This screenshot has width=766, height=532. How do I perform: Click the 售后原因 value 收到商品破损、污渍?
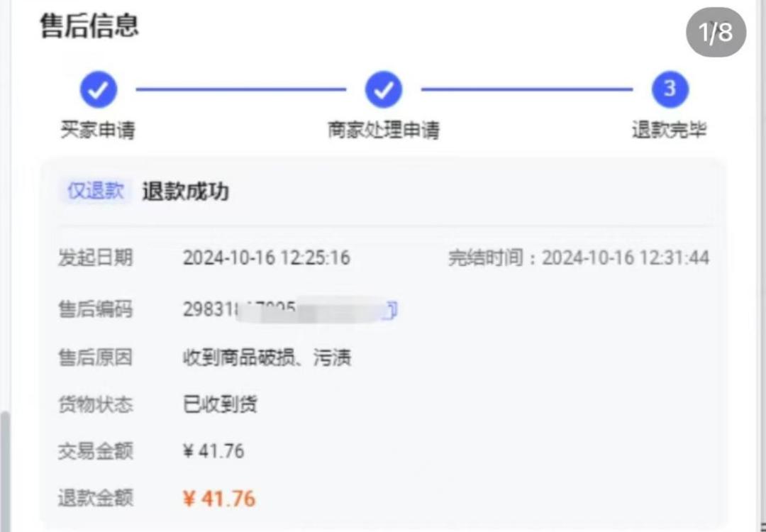coord(267,358)
